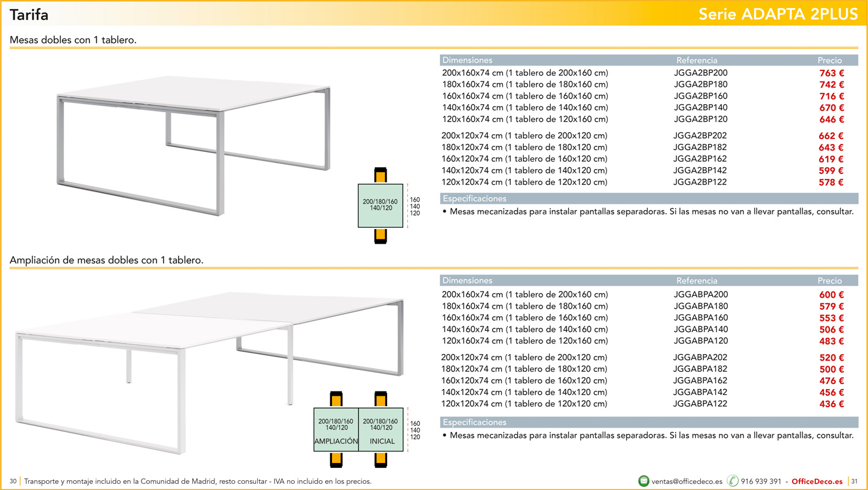The image size is (868, 490).
Task: Click the top orange chair above upper diagram
Action: click(x=380, y=175)
